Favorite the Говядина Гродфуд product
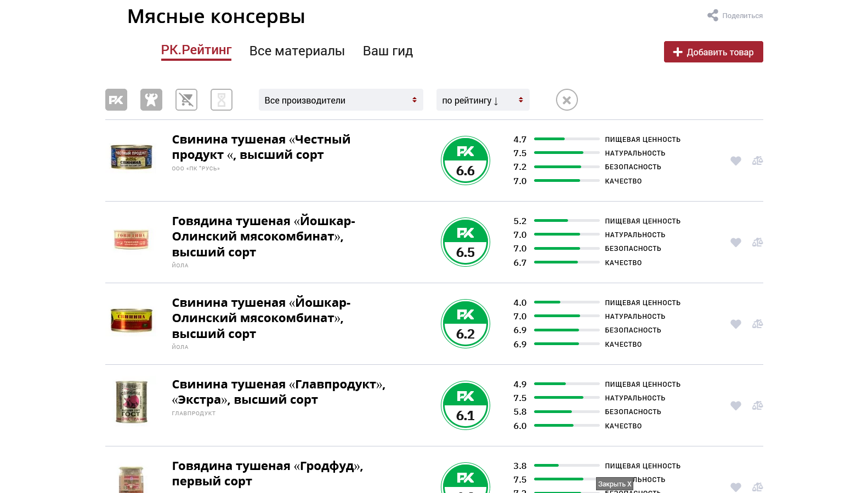This screenshot has height=493, width=868. pos(736,487)
